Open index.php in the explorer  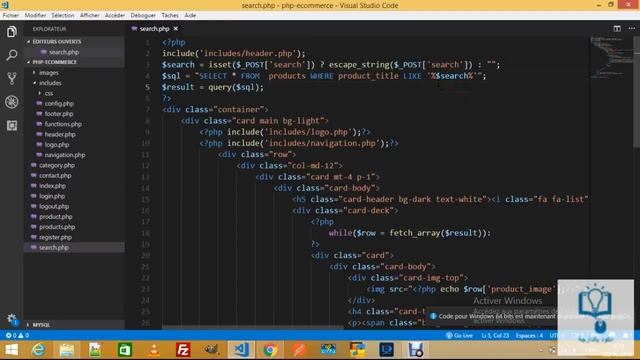click(52, 186)
